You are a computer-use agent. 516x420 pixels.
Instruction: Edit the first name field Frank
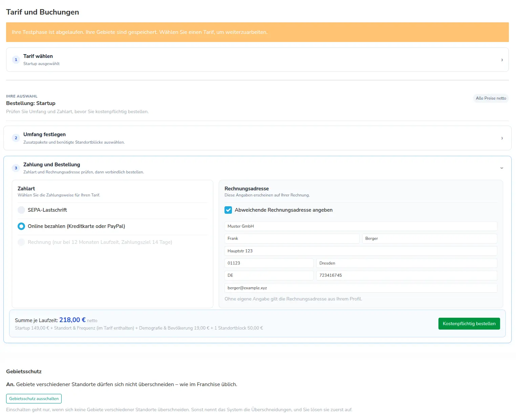click(x=292, y=238)
